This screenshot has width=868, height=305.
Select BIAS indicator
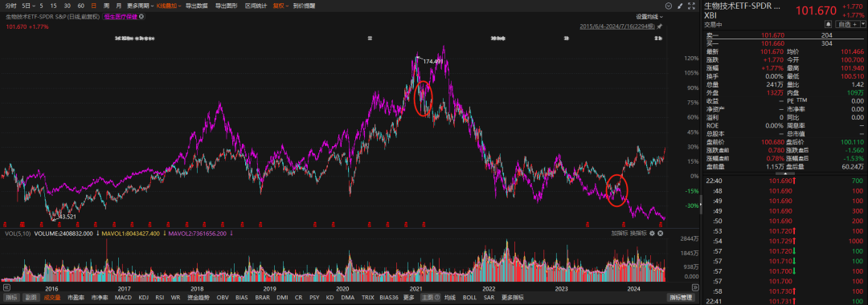[241, 297]
